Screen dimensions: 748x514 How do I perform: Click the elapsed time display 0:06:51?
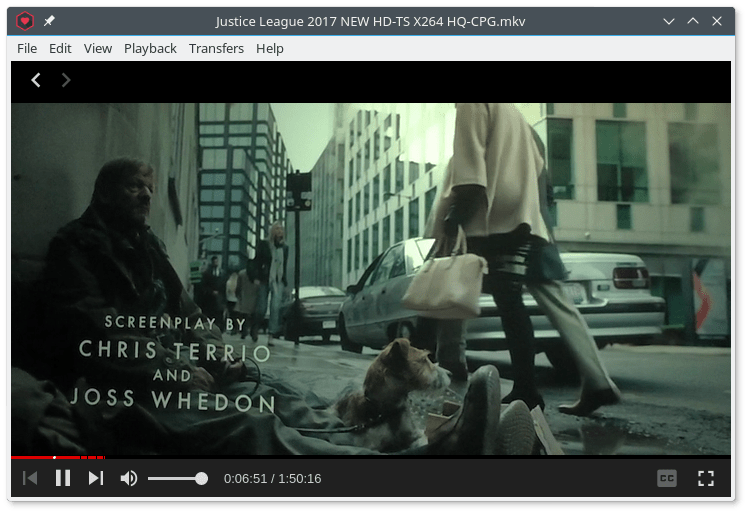click(x=245, y=478)
